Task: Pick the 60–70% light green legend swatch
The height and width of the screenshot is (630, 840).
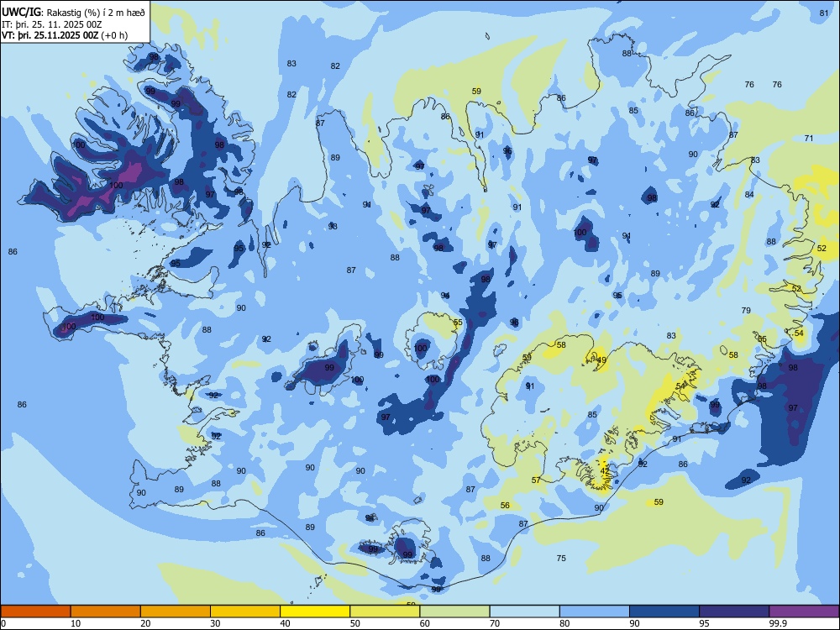Action: tap(454, 612)
